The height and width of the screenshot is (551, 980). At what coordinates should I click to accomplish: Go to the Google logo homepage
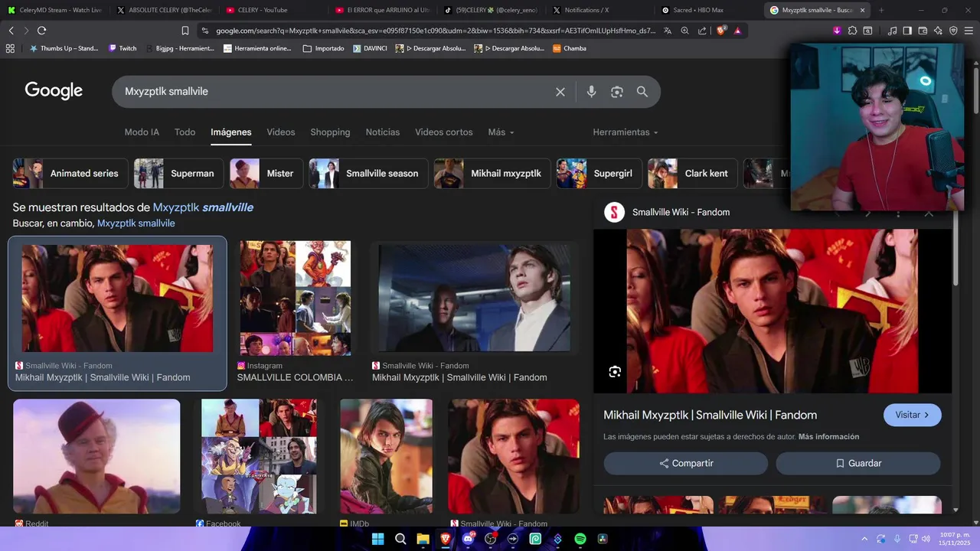54,91
